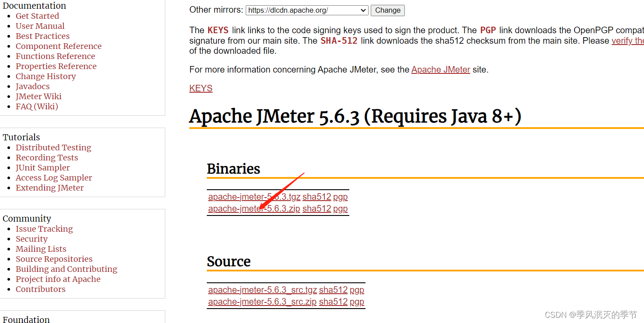Open JMeter Wiki link

pos(38,97)
